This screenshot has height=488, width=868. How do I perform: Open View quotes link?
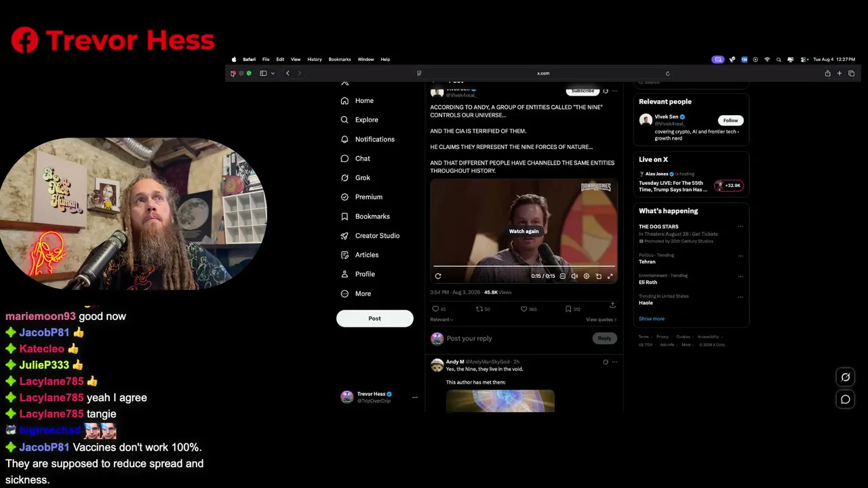[601, 319]
